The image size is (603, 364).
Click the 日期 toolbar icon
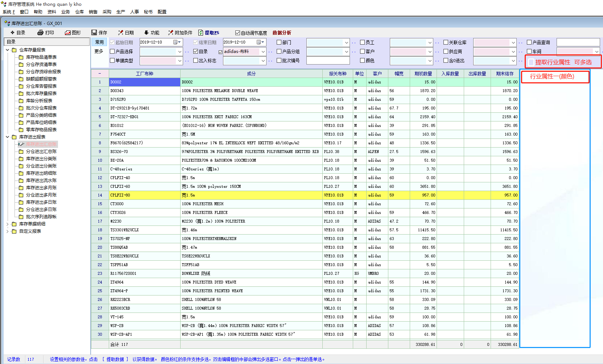[121, 33]
